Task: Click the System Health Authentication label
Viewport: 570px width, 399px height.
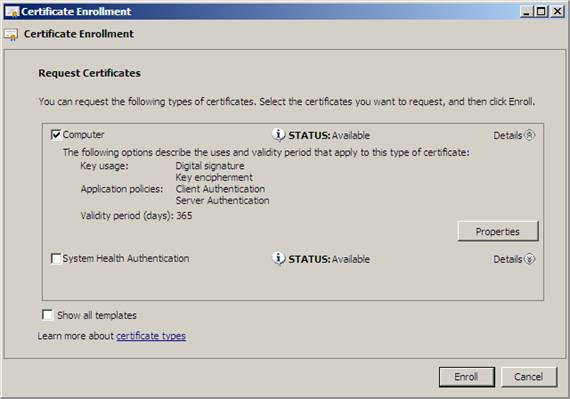Action: [x=126, y=258]
